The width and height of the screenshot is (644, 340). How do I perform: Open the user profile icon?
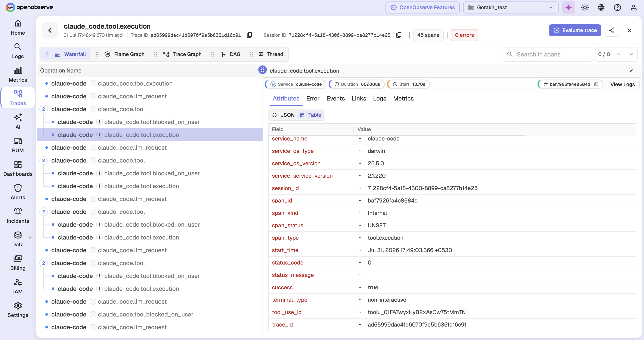click(634, 7)
